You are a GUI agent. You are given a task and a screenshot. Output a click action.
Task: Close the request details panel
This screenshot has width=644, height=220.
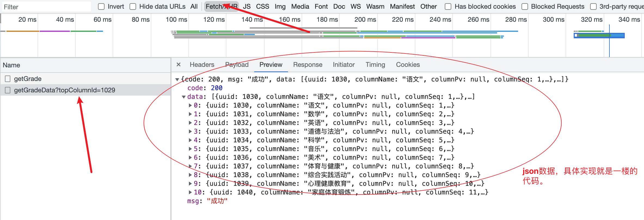(179, 65)
